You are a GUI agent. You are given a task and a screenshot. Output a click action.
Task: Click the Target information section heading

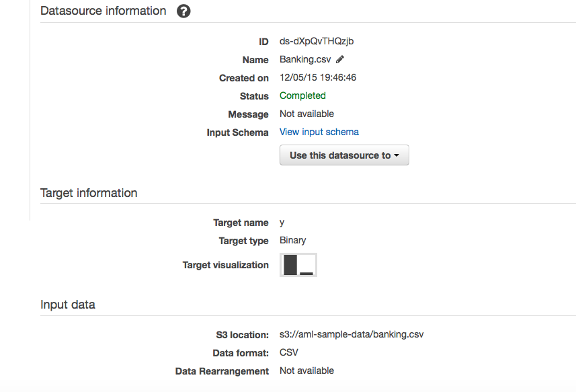click(x=89, y=193)
